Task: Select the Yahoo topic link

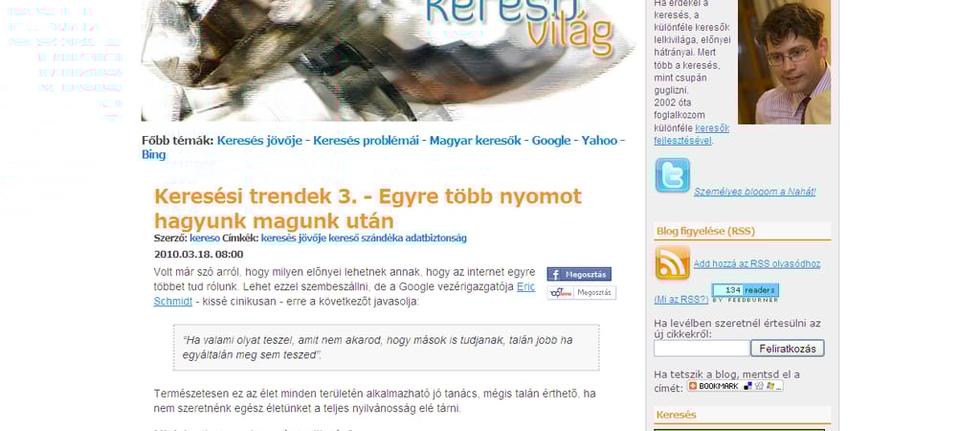Action: 599,141
